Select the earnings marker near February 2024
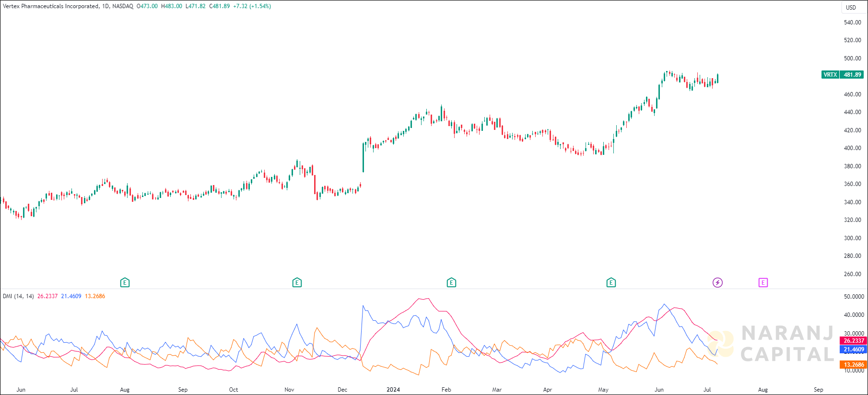The width and height of the screenshot is (868, 395). pyautogui.click(x=451, y=283)
